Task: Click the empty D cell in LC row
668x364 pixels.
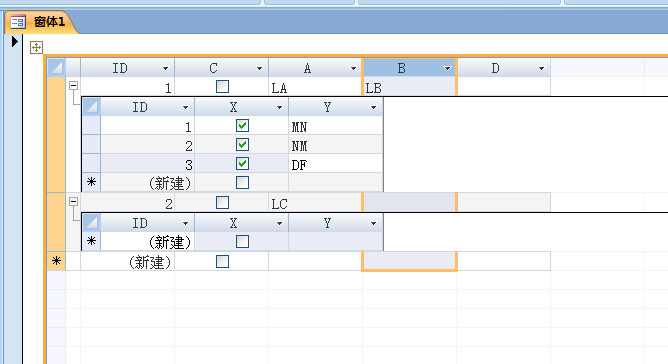Action: (504, 202)
